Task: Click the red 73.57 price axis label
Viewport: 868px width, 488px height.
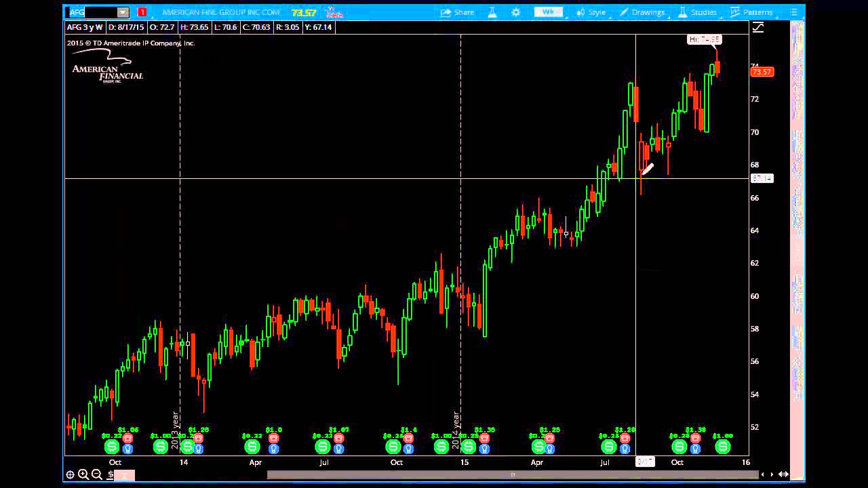Action: pos(762,72)
